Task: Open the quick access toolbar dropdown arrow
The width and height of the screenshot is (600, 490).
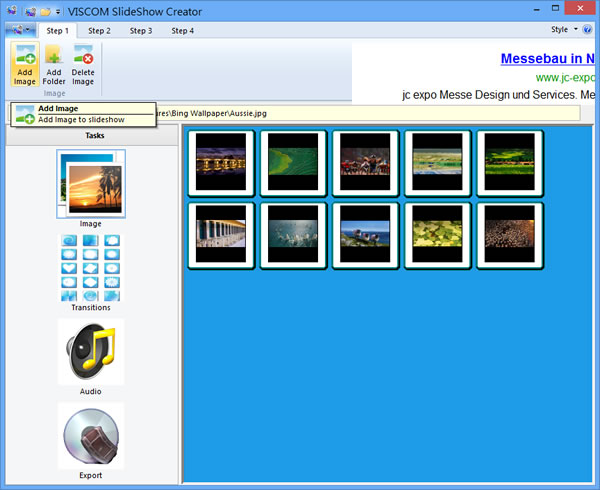Action: pyautogui.click(x=57, y=11)
